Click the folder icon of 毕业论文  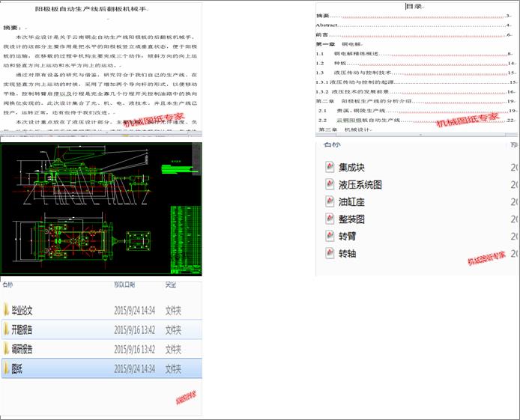click(x=6, y=310)
